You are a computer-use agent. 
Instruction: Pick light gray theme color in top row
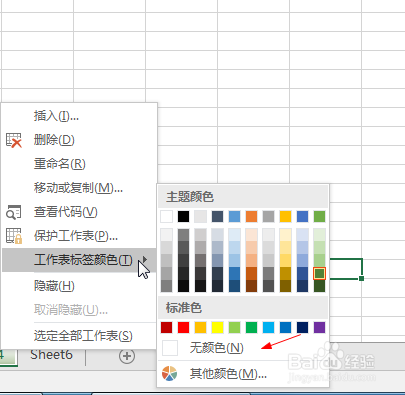(201, 216)
